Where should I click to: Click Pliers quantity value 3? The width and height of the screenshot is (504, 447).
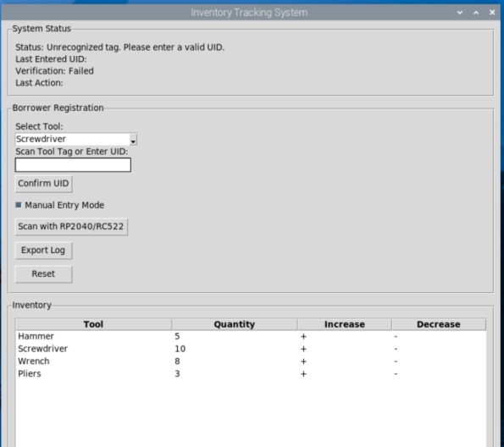click(177, 374)
